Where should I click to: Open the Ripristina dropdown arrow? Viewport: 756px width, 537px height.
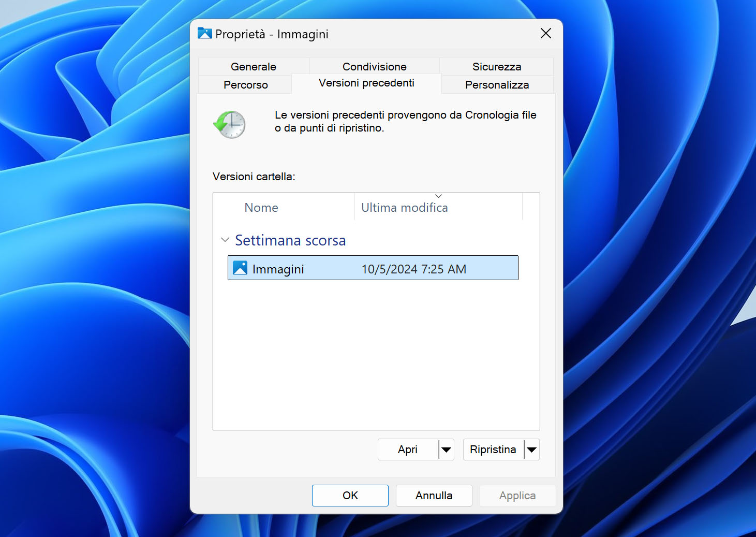click(531, 449)
